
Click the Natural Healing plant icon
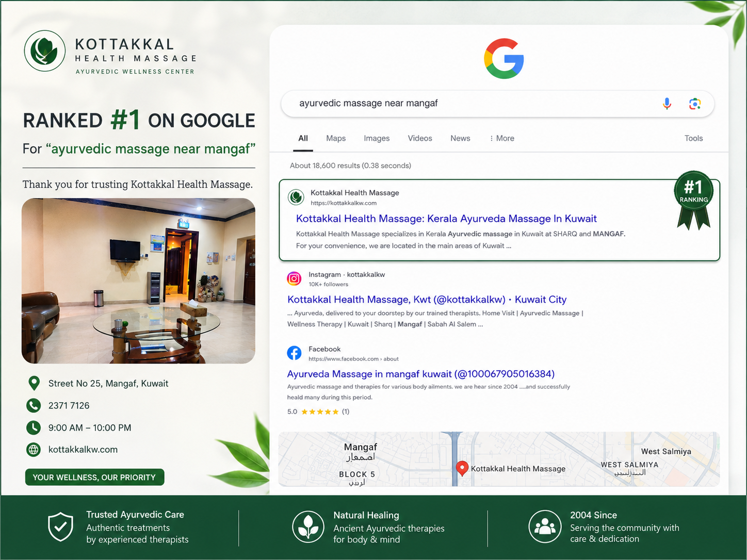click(x=308, y=527)
